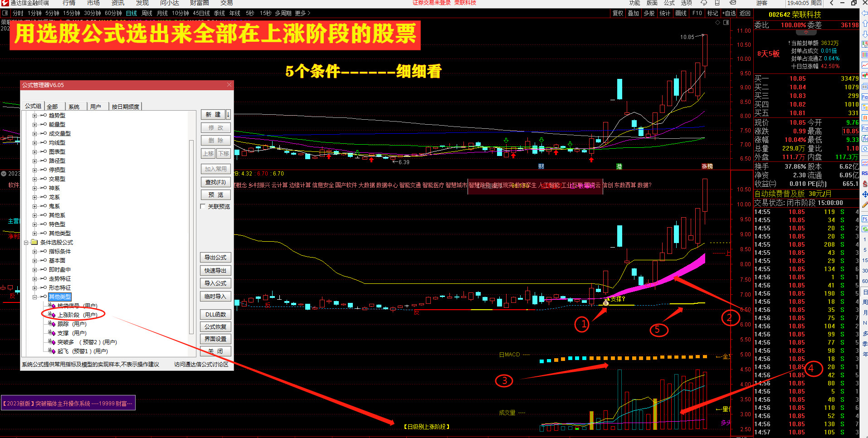The image size is (868, 438).
Task: Click the 界面设置 button
Action: tap(215, 339)
